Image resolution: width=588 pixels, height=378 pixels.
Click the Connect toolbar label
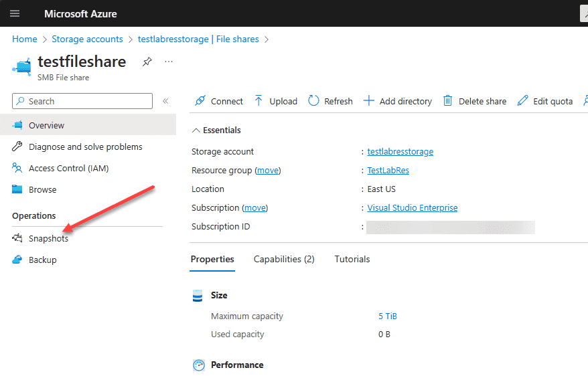pos(227,101)
